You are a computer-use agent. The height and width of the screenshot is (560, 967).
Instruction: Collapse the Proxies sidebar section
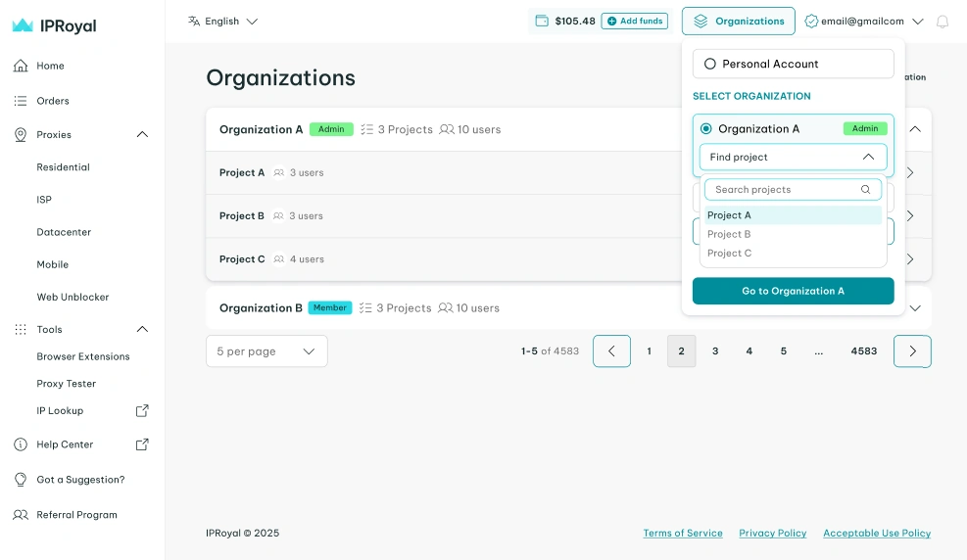coord(142,134)
